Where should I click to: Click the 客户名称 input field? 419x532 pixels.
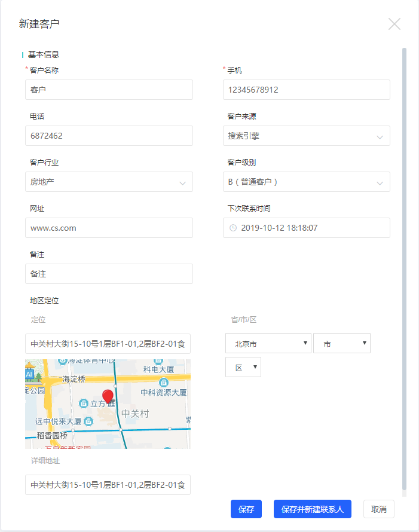pyautogui.click(x=109, y=90)
